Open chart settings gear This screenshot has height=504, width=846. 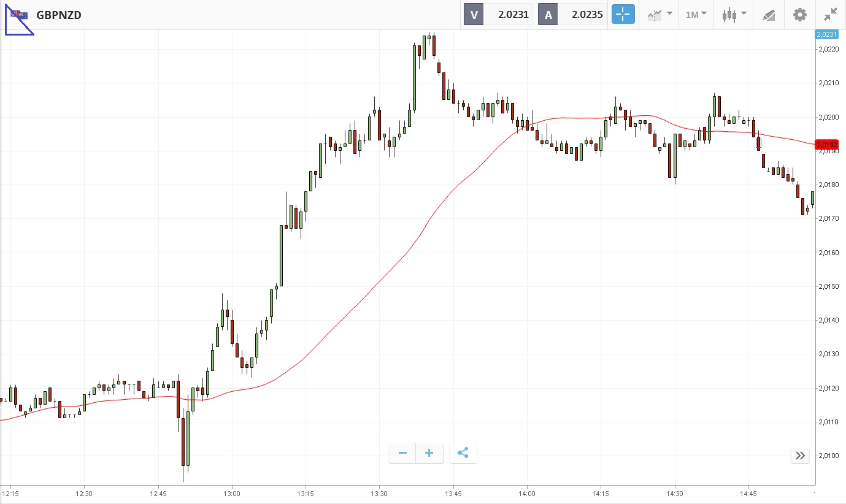coord(800,15)
